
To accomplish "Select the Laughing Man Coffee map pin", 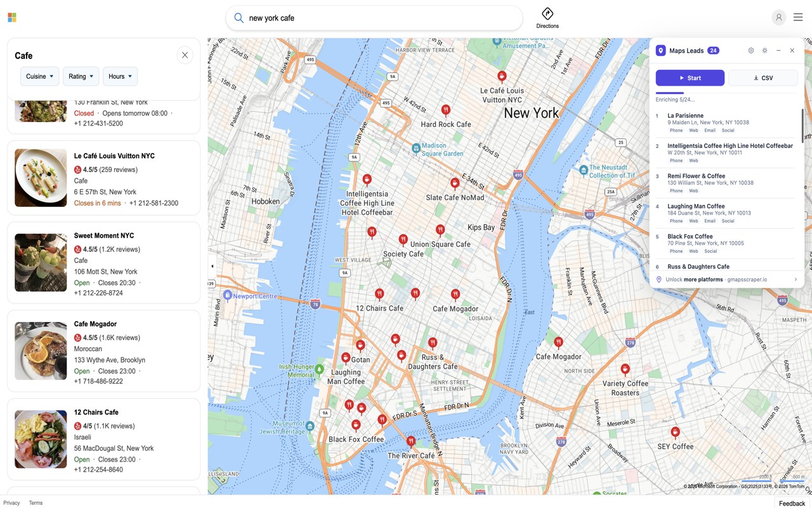I will point(346,359).
